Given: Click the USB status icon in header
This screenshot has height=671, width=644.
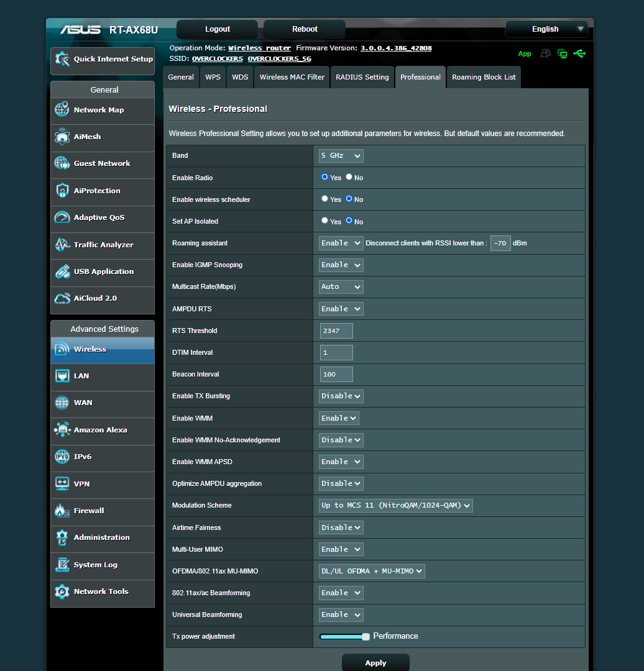Looking at the screenshot, I should 579,53.
